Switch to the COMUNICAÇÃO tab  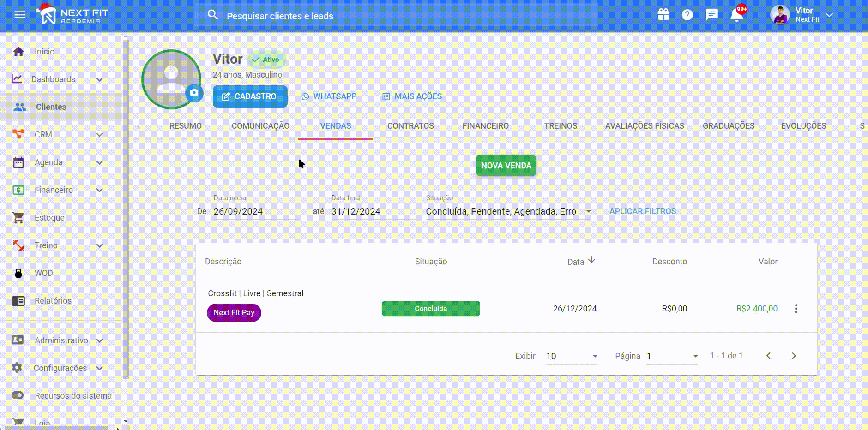coord(260,126)
